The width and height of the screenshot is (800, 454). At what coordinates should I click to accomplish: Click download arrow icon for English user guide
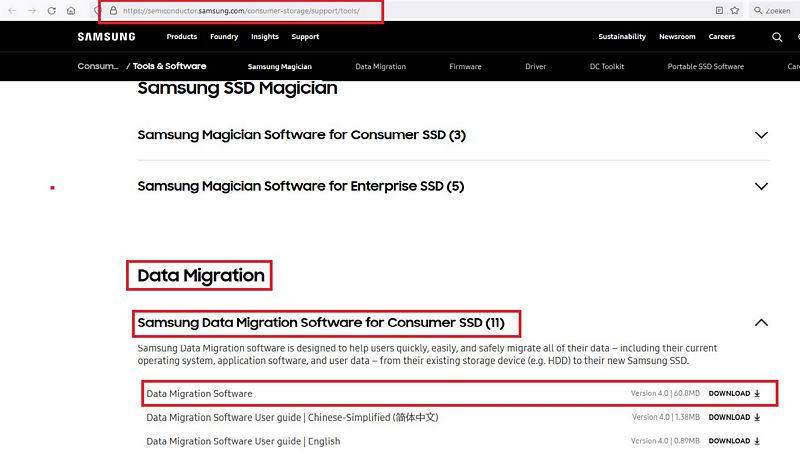click(757, 441)
